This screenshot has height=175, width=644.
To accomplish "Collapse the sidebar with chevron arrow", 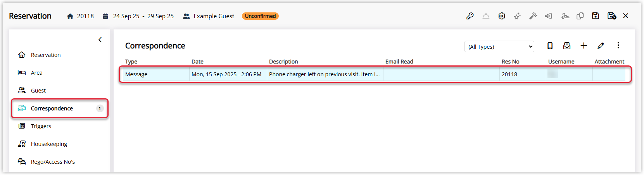I will coord(100,39).
